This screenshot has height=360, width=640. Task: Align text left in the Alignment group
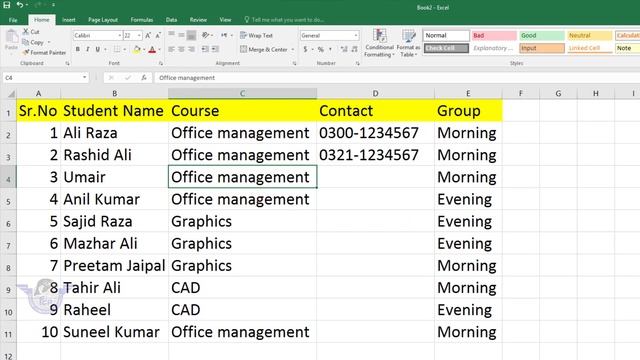click(171, 49)
